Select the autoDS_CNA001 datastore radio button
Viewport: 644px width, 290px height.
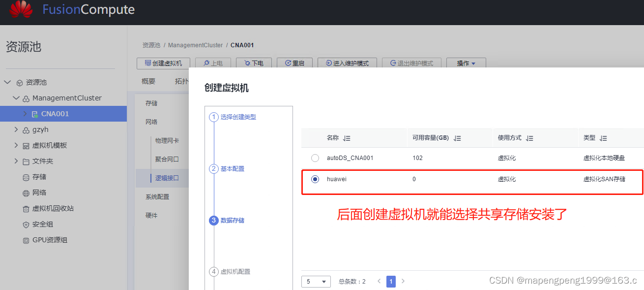(315, 158)
